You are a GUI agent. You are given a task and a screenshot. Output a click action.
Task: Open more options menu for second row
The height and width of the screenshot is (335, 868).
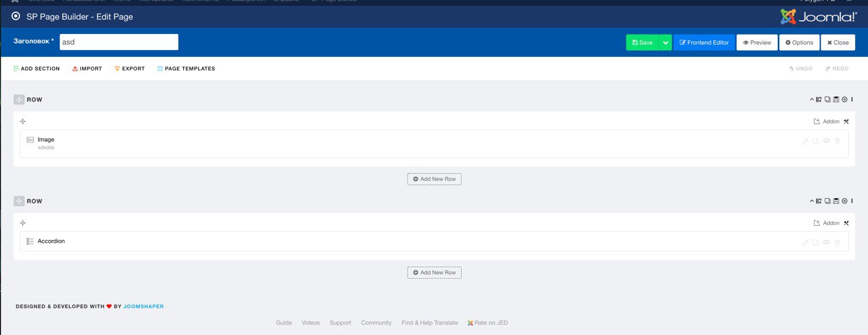pyautogui.click(x=852, y=201)
